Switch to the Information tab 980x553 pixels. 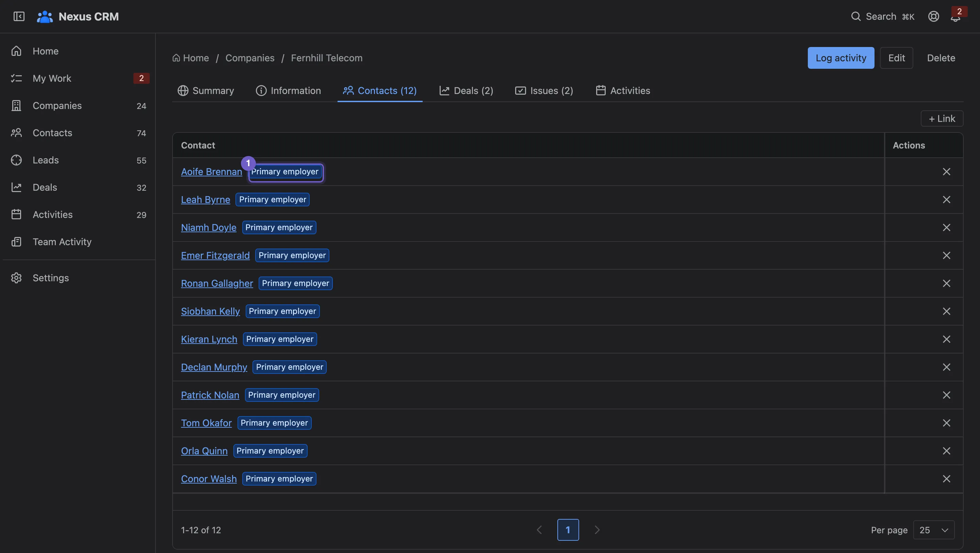(288, 91)
